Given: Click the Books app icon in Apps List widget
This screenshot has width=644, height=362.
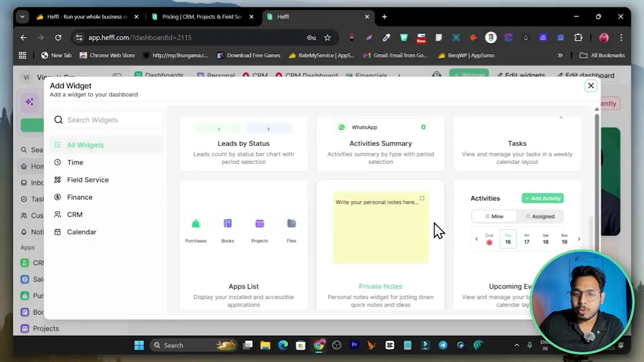Looking at the screenshot, I should (x=227, y=223).
